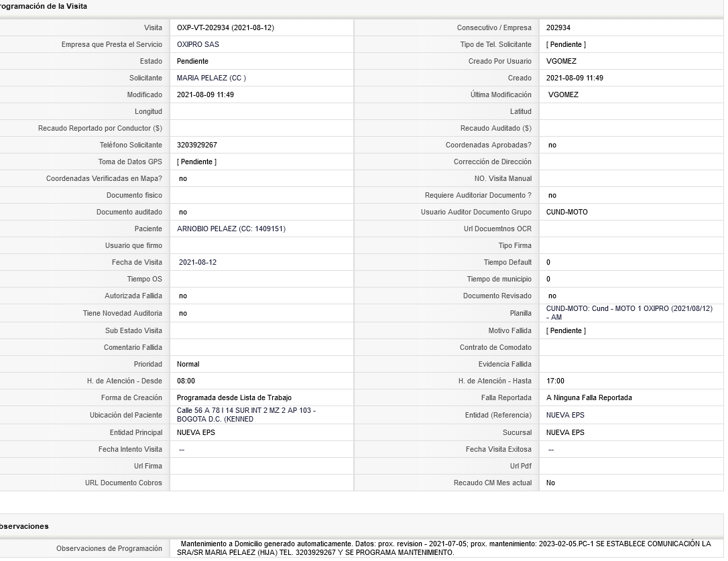Screen dimensions: 728x561
Task: Select the phone number 3203929267 value
Action: pyautogui.click(x=197, y=145)
